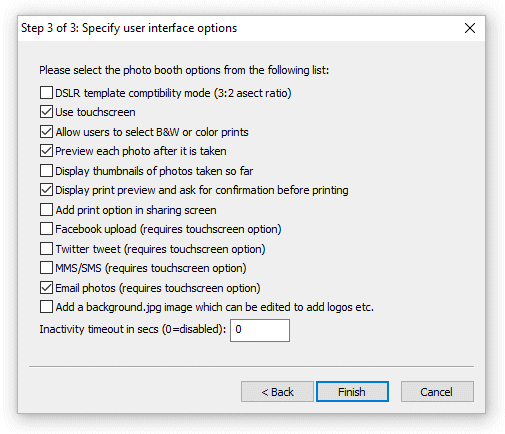Close the Step 3 of 3 dialog

470,28
